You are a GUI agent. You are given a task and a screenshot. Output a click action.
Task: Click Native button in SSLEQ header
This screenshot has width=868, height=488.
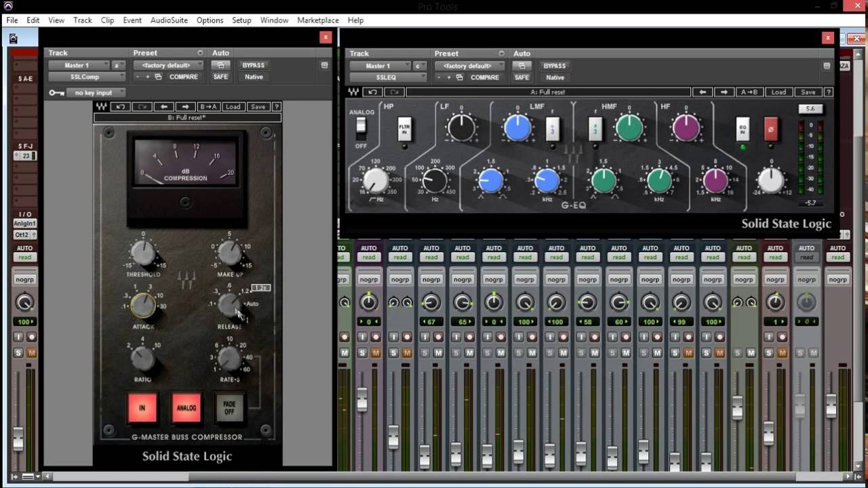pos(555,78)
